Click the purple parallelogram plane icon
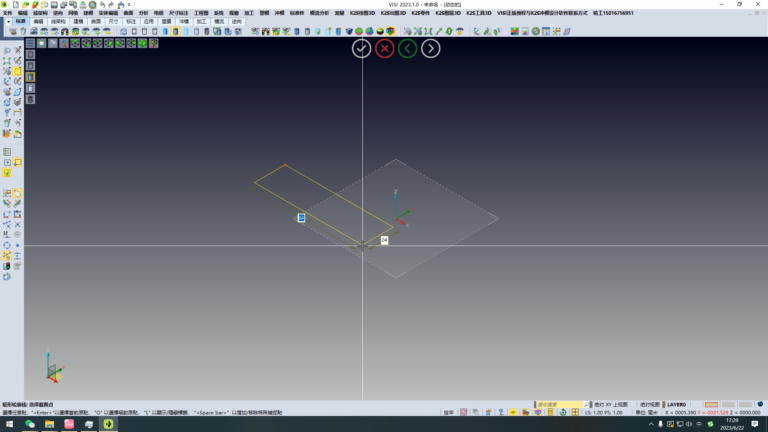The height and width of the screenshot is (432, 768). pos(567,31)
